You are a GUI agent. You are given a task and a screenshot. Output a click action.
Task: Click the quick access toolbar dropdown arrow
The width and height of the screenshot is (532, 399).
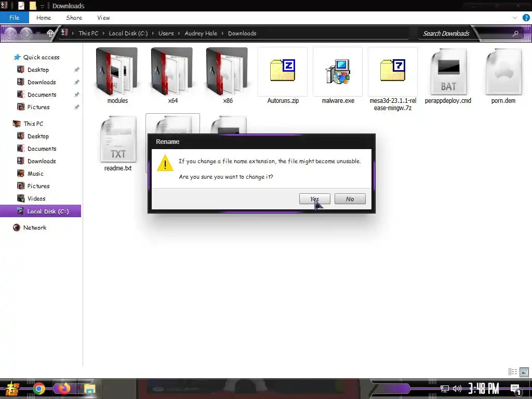[42, 6]
